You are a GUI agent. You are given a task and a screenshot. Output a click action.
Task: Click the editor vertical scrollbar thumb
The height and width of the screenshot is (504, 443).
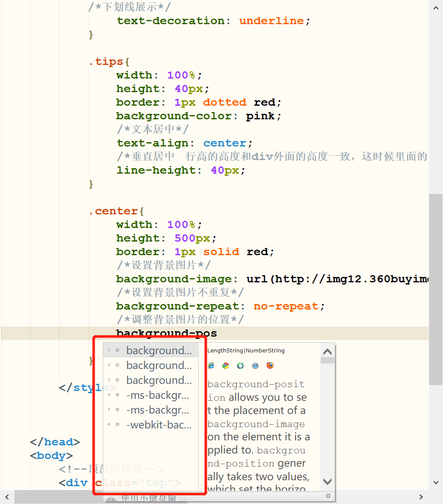(x=436, y=289)
